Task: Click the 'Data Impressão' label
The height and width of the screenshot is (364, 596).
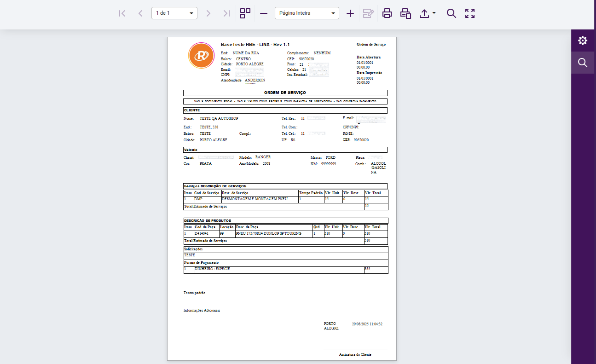Action: tap(369, 73)
